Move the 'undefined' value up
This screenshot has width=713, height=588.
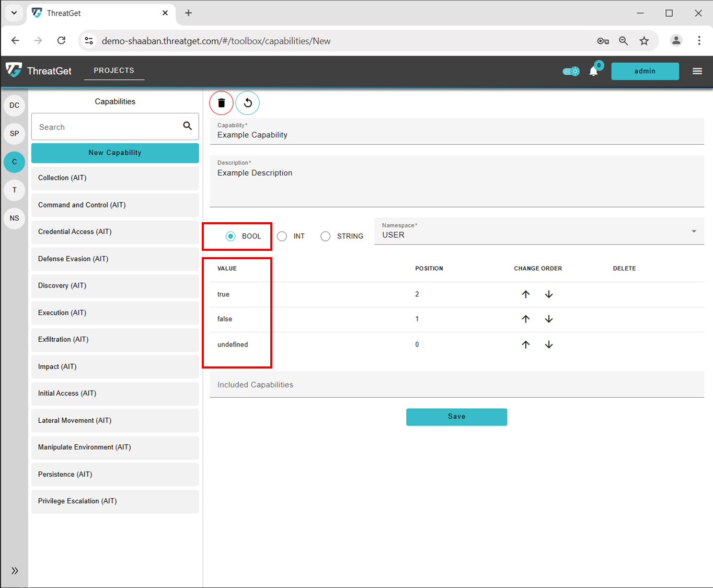click(526, 344)
